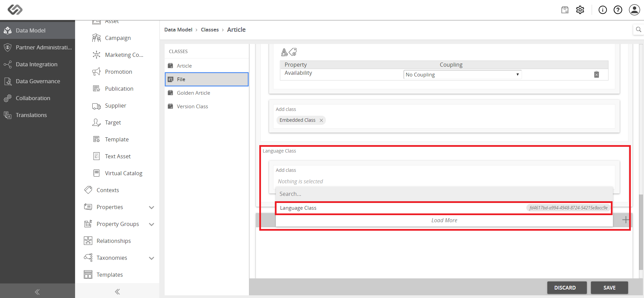
Task: Open Templates in the sidebar
Action: [110, 275]
